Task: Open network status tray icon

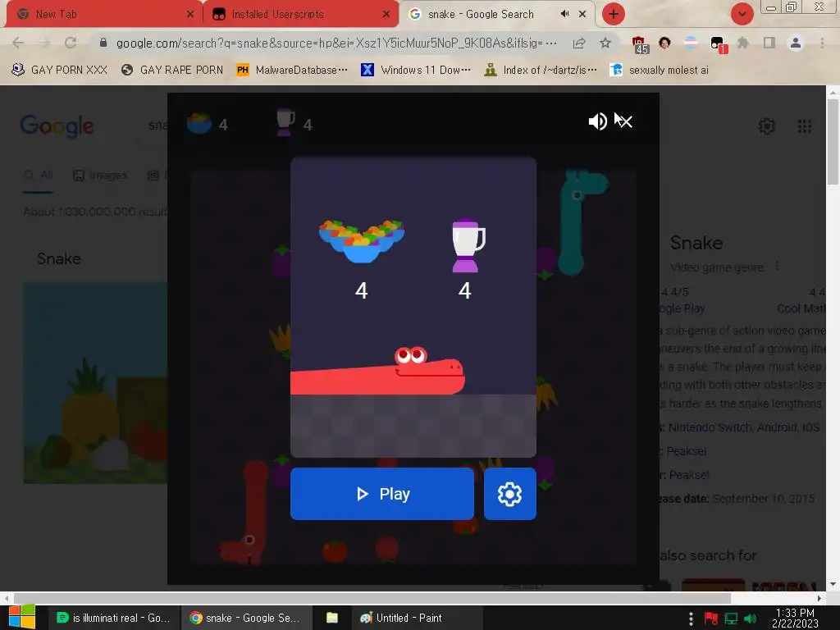Action: point(731,619)
